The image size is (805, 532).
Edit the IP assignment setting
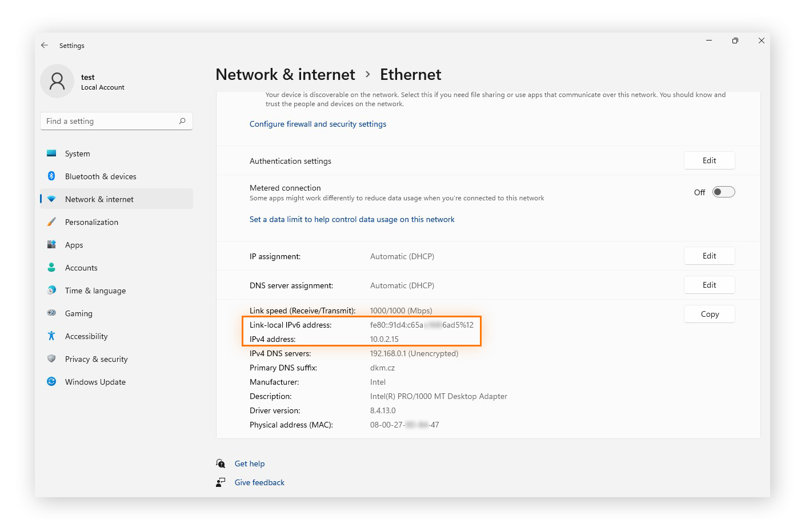coord(709,256)
